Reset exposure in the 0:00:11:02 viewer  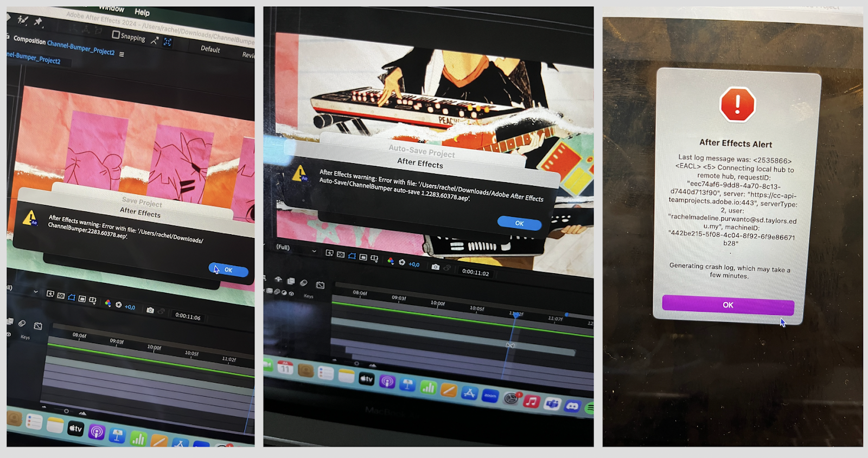(x=402, y=262)
